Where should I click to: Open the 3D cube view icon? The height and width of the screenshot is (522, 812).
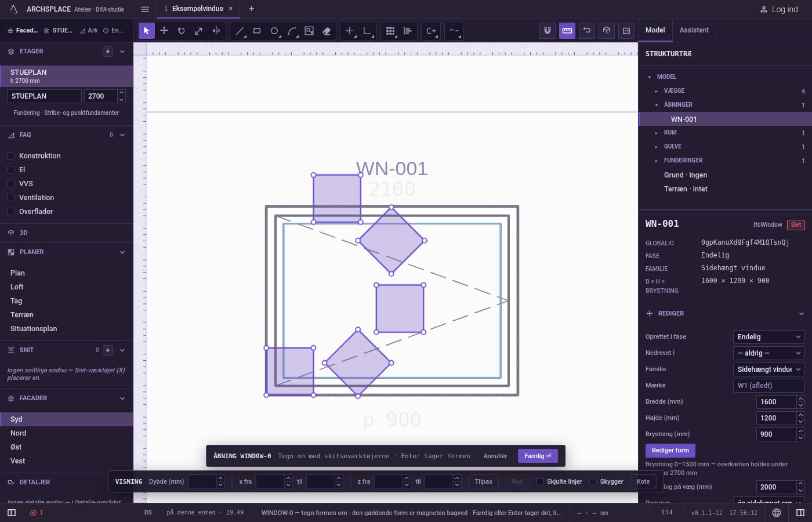pyautogui.click(x=607, y=31)
